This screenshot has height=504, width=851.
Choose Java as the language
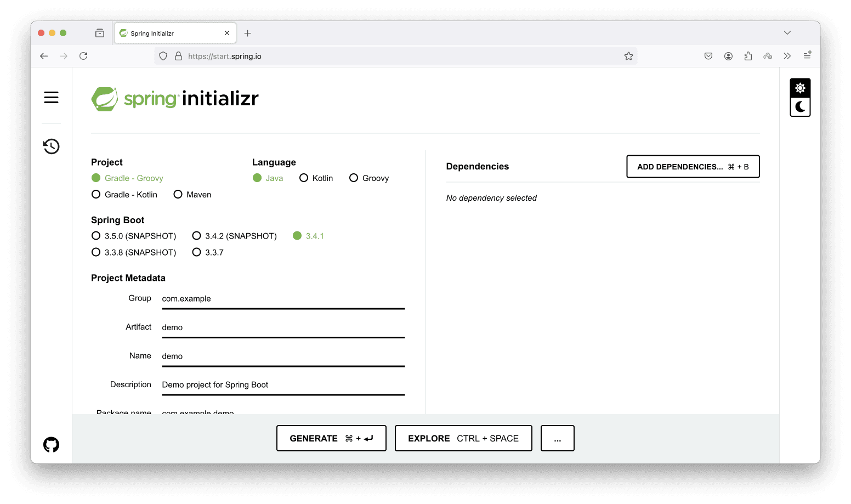coord(268,178)
